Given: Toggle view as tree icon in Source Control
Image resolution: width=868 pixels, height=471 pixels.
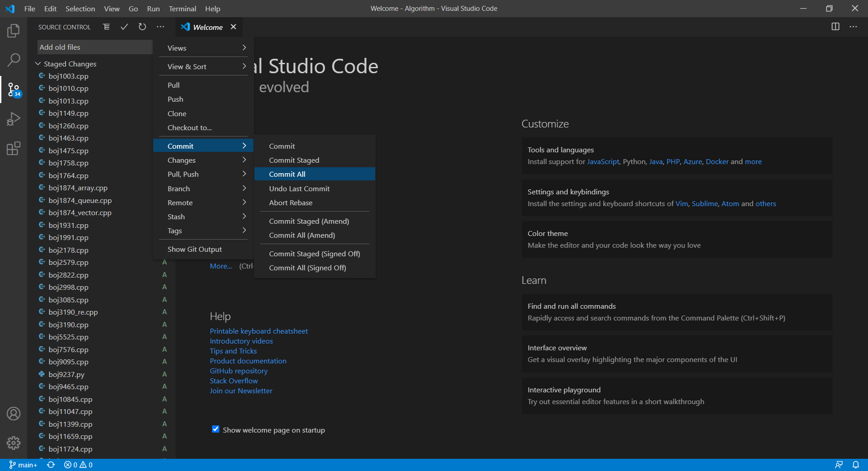Looking at the screenshot, I should pos(106,27).
